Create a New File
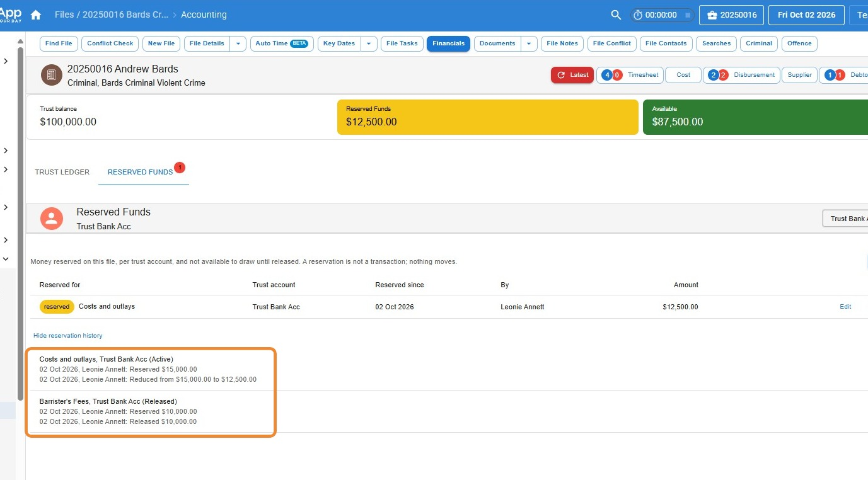868x480 pixels. [x=161, y=43]
